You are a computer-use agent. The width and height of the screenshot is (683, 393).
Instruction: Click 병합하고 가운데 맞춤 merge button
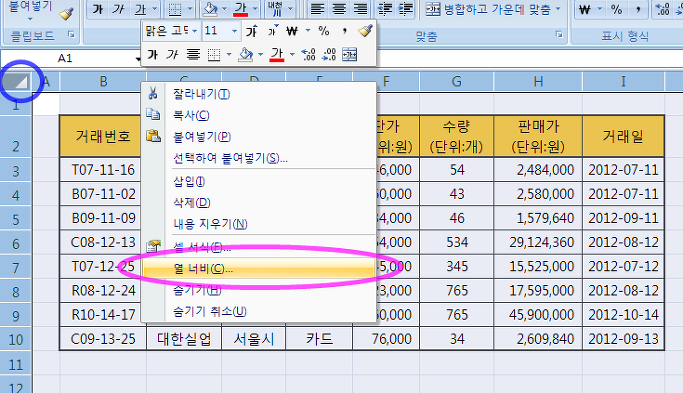click(488, 9)
